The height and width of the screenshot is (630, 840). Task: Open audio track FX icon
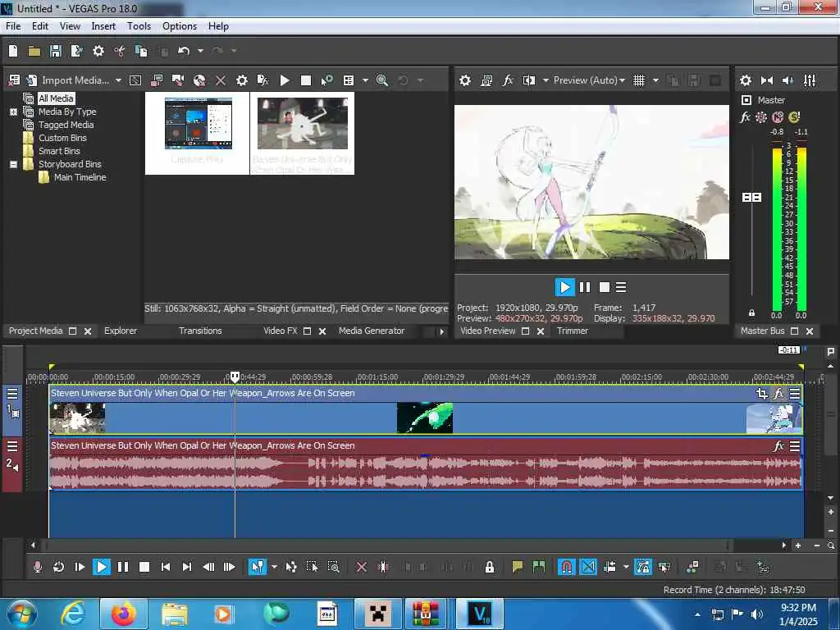[778, 445]
